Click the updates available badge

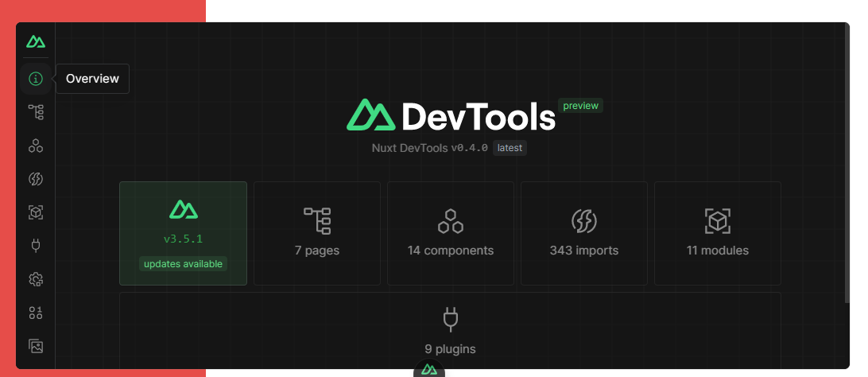click(x=184, y=264)
